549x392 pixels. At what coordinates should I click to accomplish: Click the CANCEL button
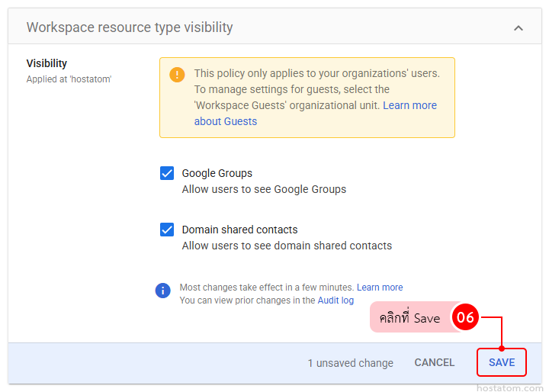pyautogui.click(x=435, y=362)
